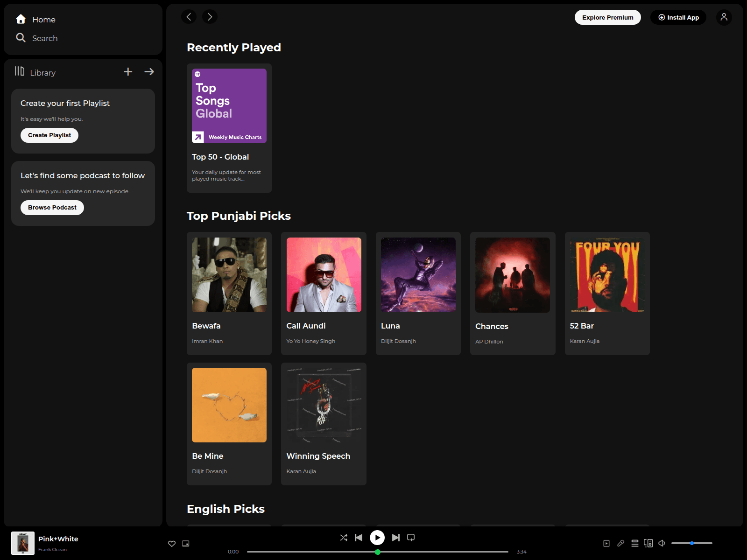Click the play button

pyautogui.click(x=377, y=538)
